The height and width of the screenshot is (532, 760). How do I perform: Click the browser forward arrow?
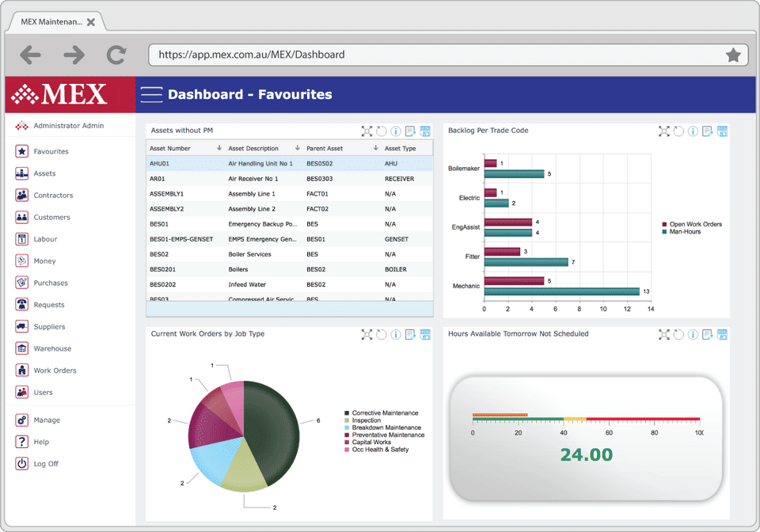[x=74, y=55]
